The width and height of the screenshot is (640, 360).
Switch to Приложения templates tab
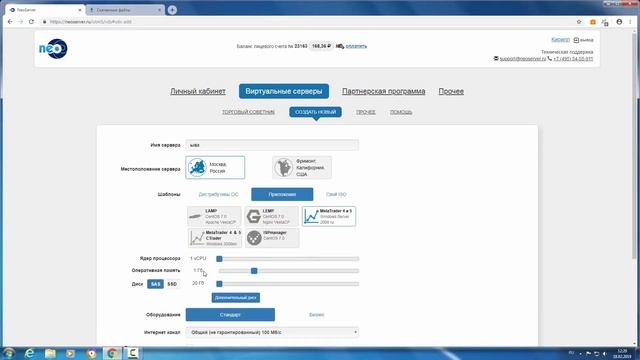(282, 194)
